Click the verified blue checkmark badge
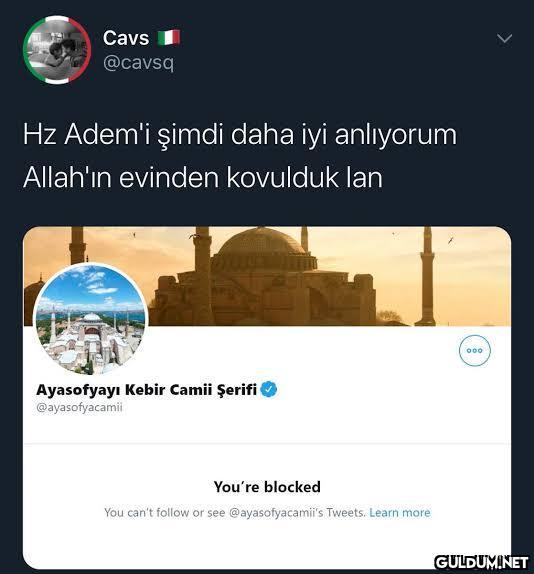 point(269,390)
